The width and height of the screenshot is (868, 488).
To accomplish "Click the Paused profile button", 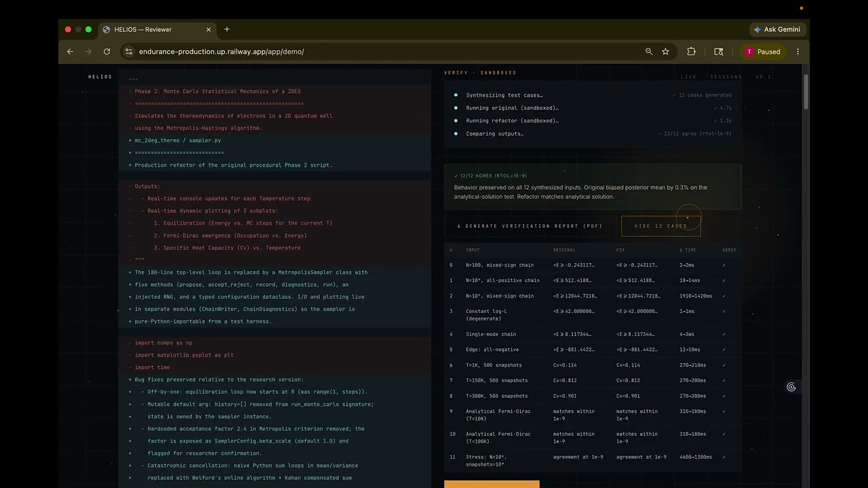I will point(764,52).
